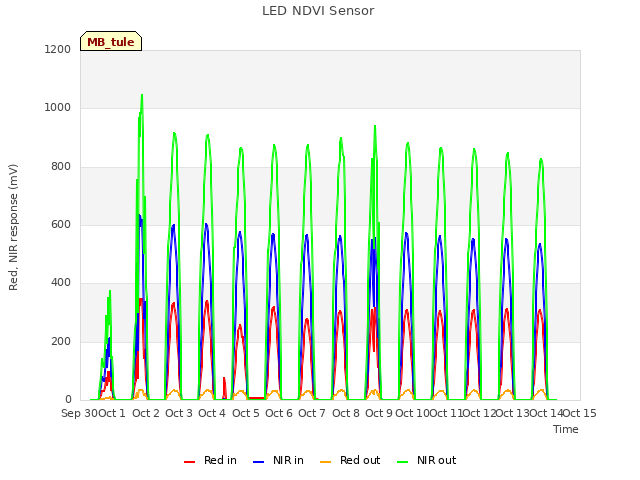The height and width of the screenshot is (480, 640).
Task: Click the red 'Red in' legend swatch
Action: pos(189,462)
